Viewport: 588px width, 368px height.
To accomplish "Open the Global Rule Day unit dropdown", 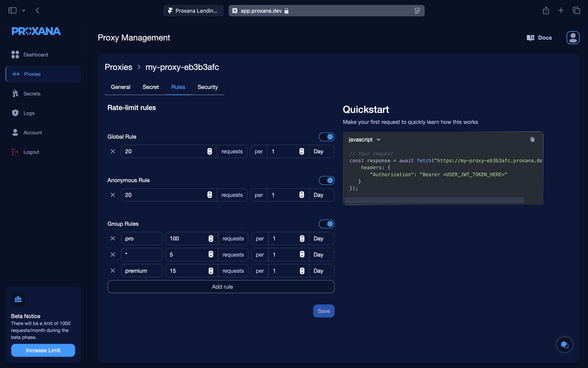I will pyautogui.click(x=321, y=151).
